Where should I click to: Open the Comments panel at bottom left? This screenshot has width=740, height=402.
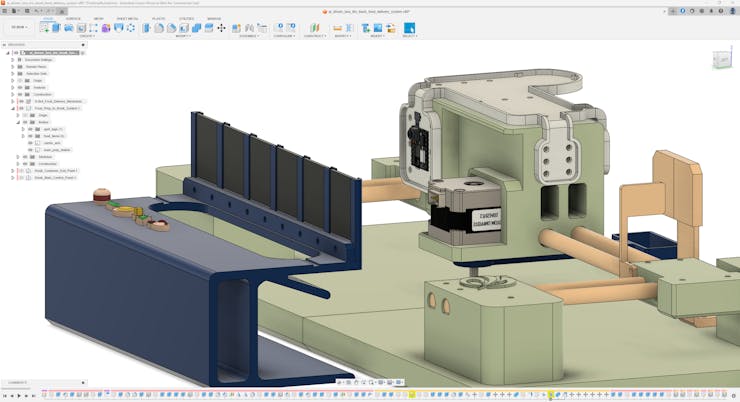pos(18,382)
